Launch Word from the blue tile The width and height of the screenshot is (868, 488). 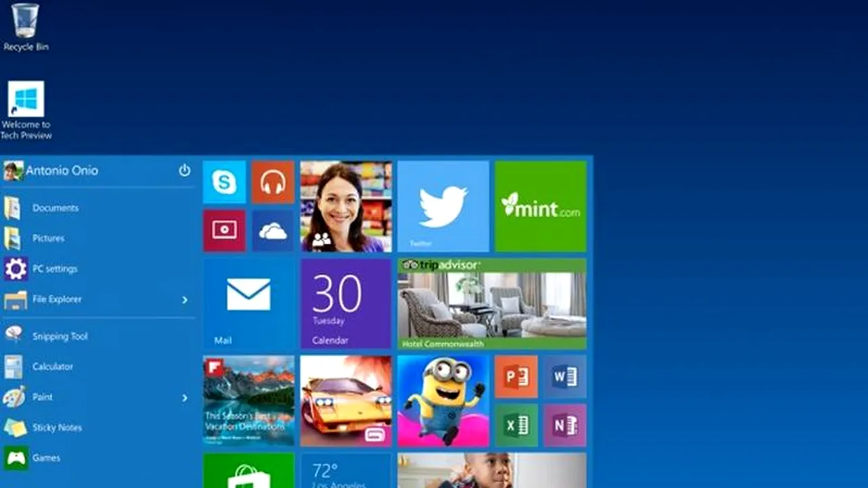pos(565,376)
